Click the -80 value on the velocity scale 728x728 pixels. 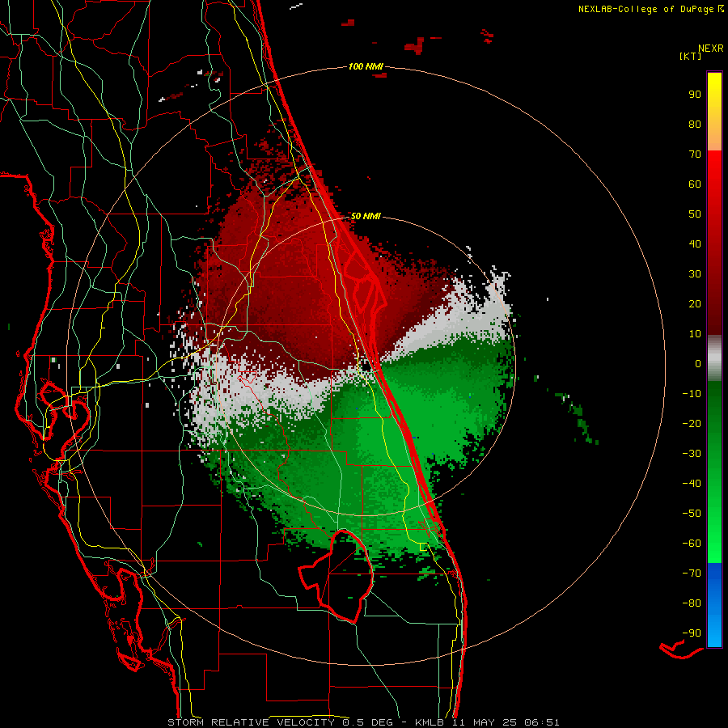692,603
